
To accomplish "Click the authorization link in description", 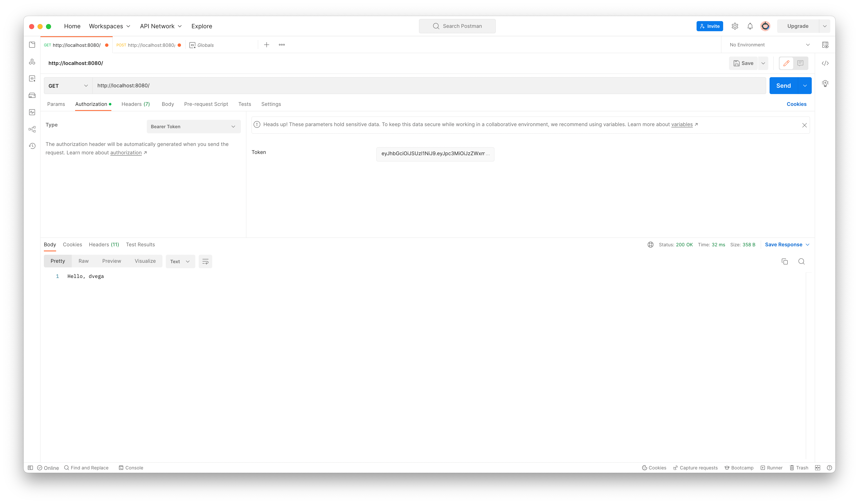I will (126, 152).
